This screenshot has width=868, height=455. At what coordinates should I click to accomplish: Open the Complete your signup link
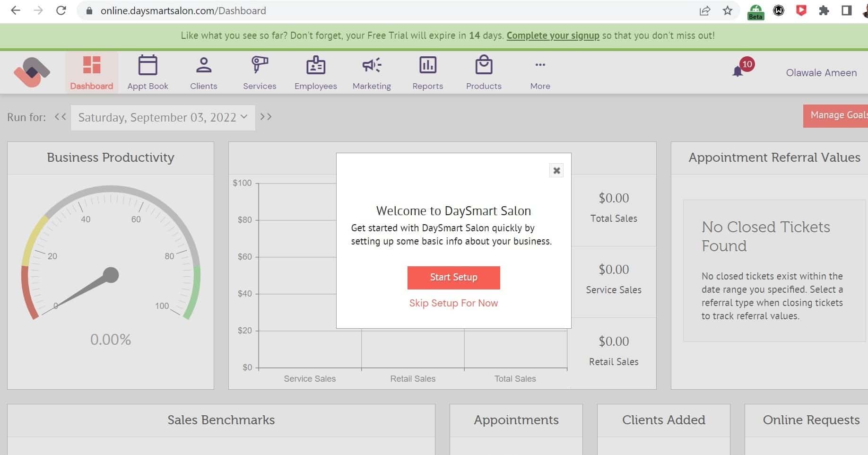[553, 35]
